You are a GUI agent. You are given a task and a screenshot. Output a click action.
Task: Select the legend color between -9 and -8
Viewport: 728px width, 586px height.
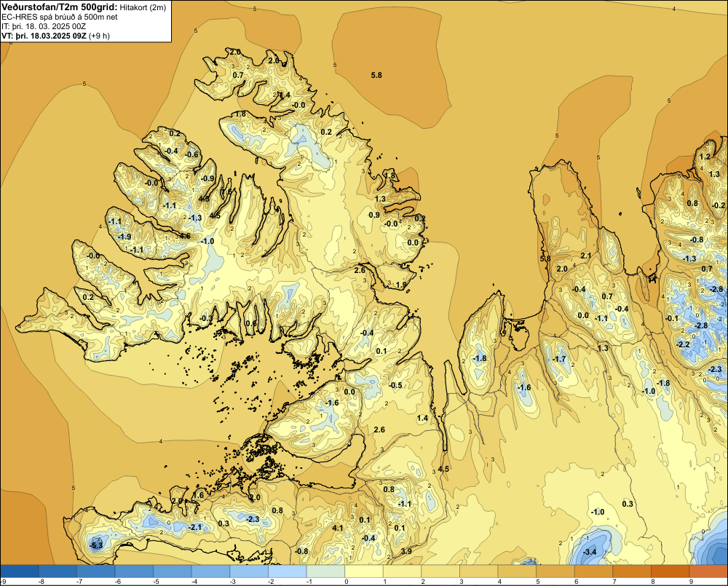(x=20, y=571)
